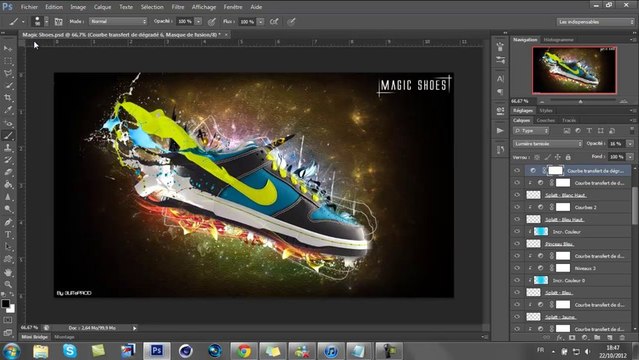This screenshot has width=639, height=360.
Task: Select the Type tool
Action: pos(8,234)
